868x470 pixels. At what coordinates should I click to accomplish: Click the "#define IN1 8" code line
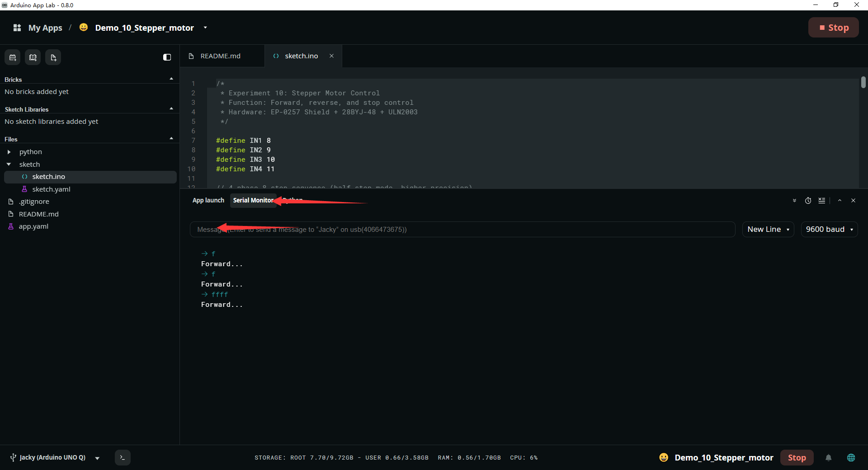(x=243, y=141)
